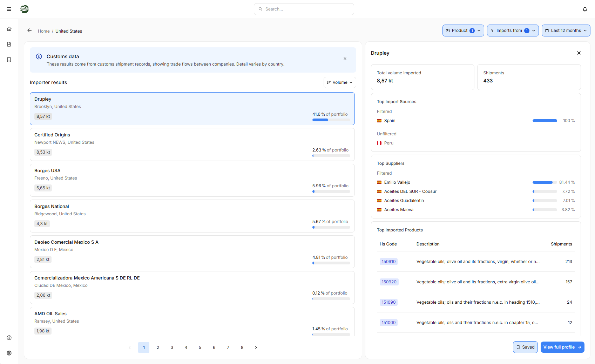Viewport: 595px width, 364px height.
Task: Click supplier Aceites Maeva
Action: coord(399,210)
